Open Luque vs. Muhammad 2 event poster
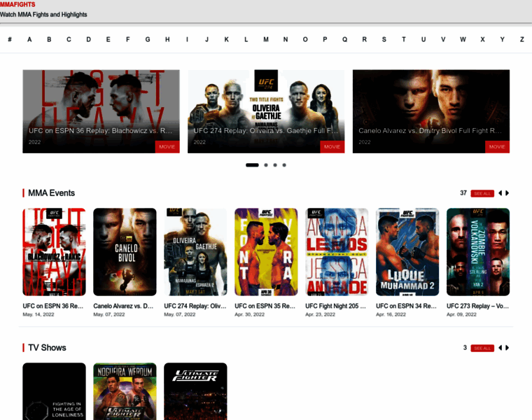The height and width of the screenshot is (420, 532). [407, 252]
